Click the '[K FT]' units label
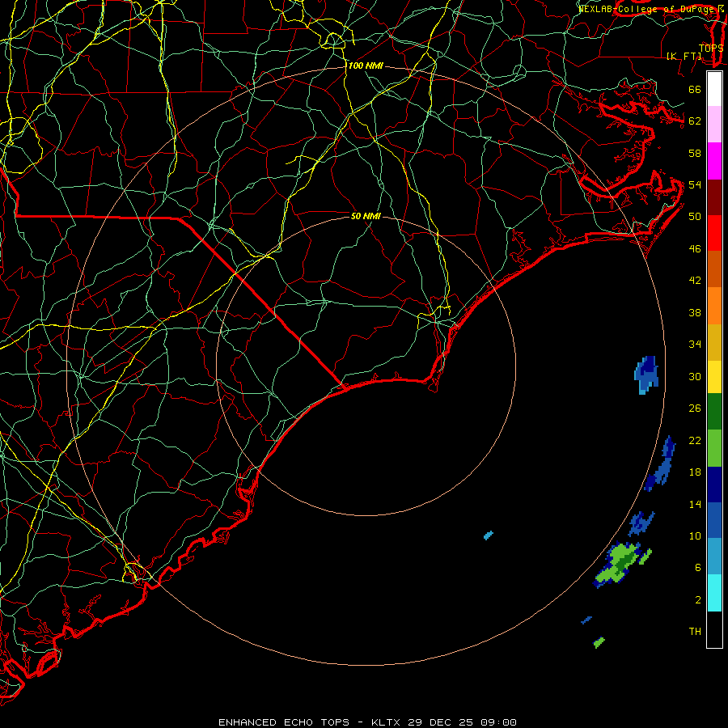728x728 pixels. pyautogui.click(x=684, y=56)
